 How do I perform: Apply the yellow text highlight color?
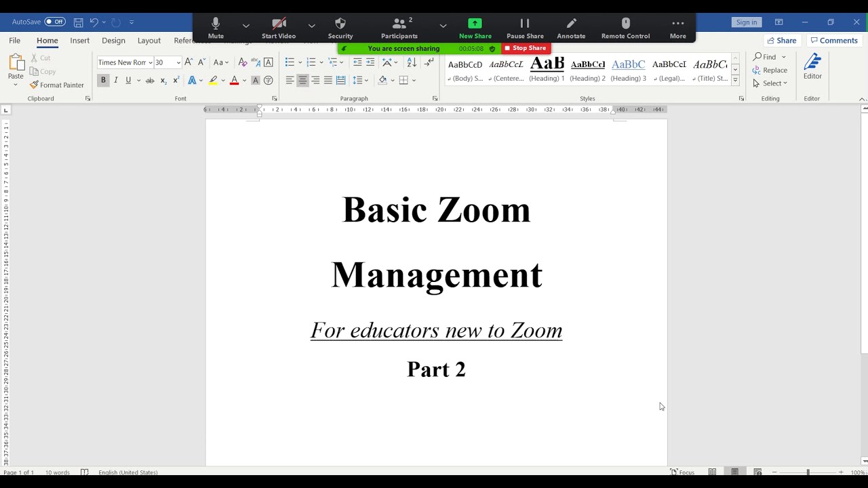[x=213, y=80]
